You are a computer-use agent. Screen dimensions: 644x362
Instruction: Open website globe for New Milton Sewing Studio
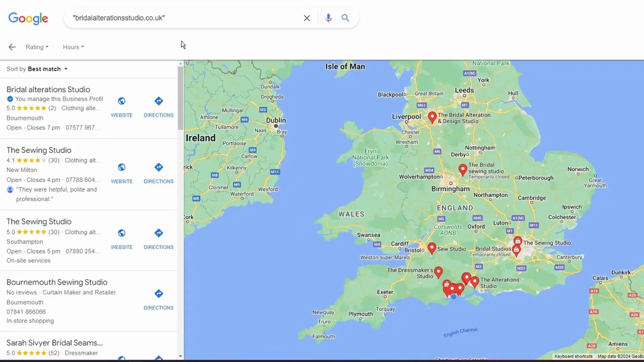point(122,167)
